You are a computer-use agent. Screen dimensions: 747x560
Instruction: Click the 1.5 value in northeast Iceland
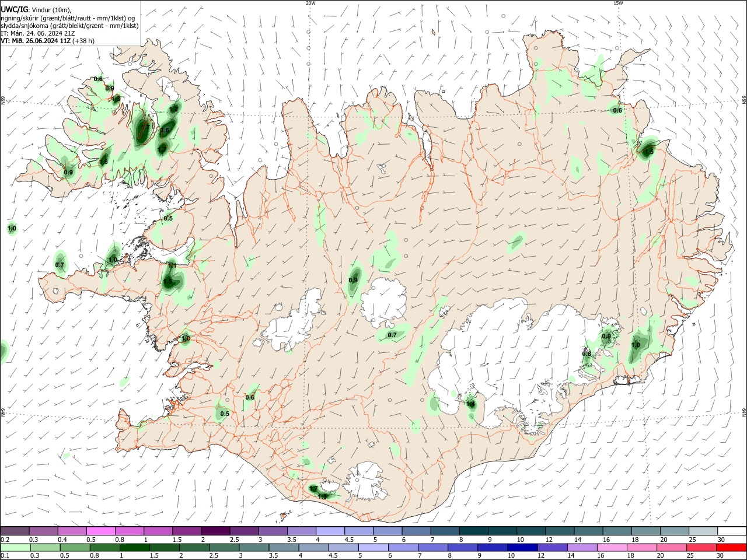click(x=649, y=152)
